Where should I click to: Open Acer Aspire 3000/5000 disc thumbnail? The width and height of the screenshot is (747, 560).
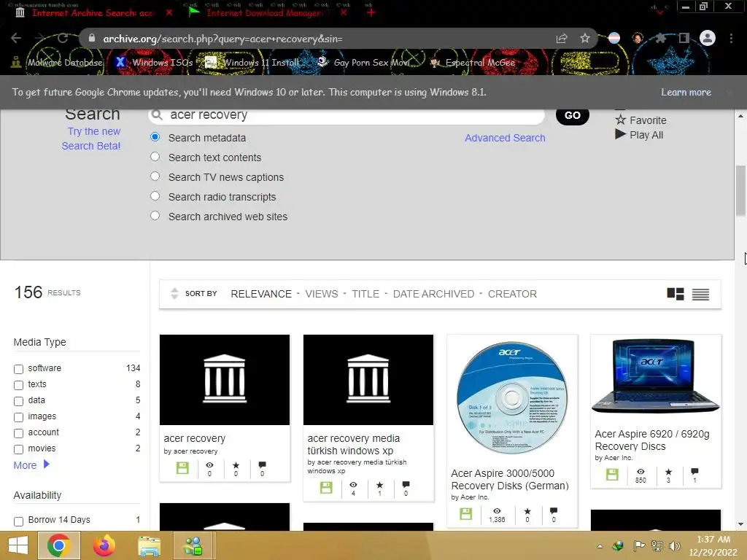pos(512,397)
